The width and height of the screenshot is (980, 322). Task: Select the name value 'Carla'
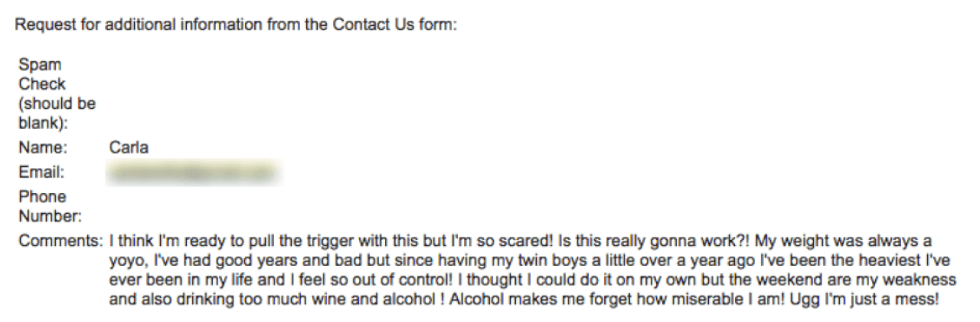[x=129, y=148]
